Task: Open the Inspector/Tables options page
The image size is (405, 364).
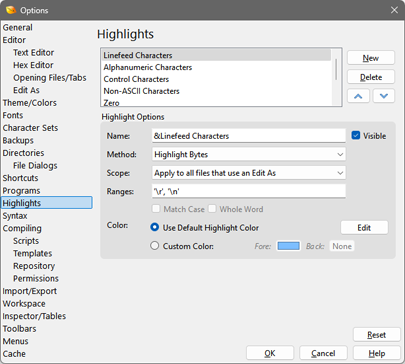Action: 34,316
